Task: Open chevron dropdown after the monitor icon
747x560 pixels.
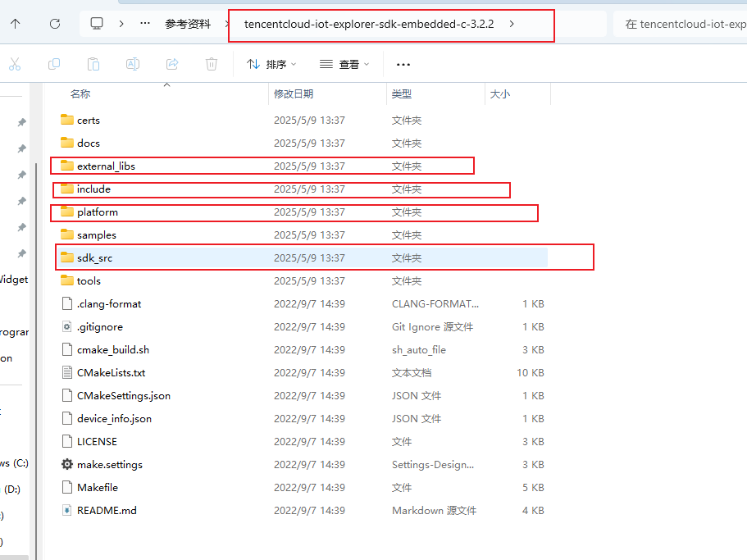Action: (x=121, y=24)
